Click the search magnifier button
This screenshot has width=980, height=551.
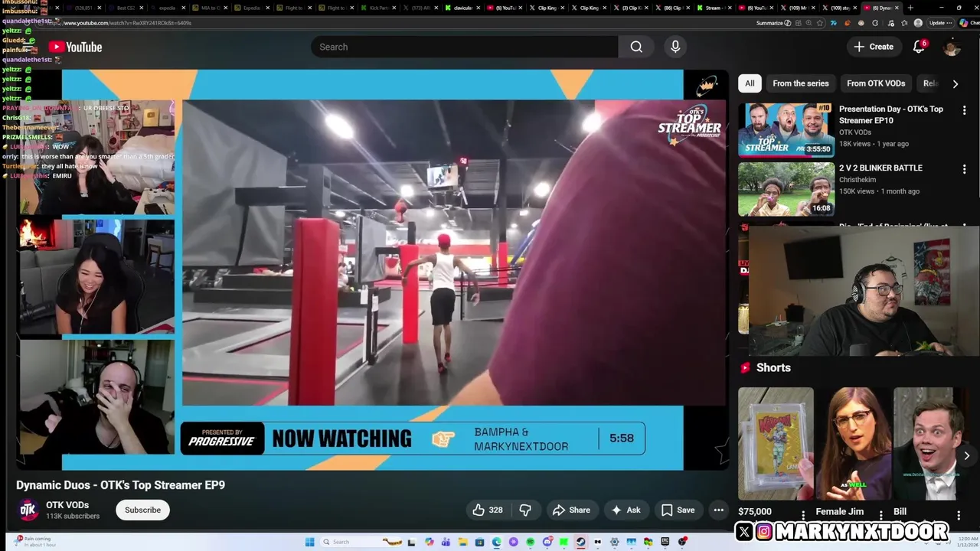tap(636, 47)
